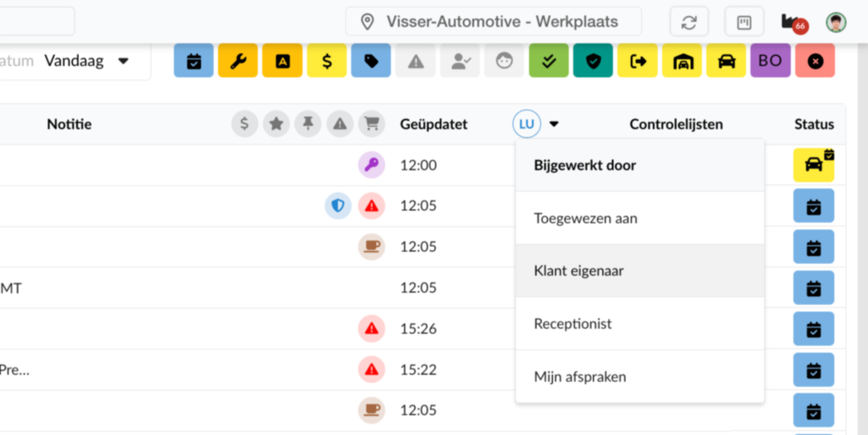868x435 pixels.
Task: Open Visser-Automotive location selector
Action: pos(493,22)
